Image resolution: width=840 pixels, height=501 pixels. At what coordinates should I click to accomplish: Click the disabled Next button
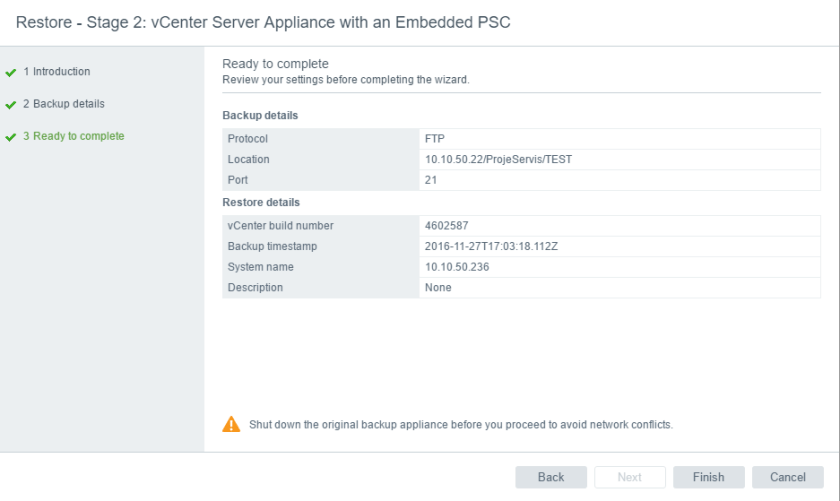[x=629, y=477]
